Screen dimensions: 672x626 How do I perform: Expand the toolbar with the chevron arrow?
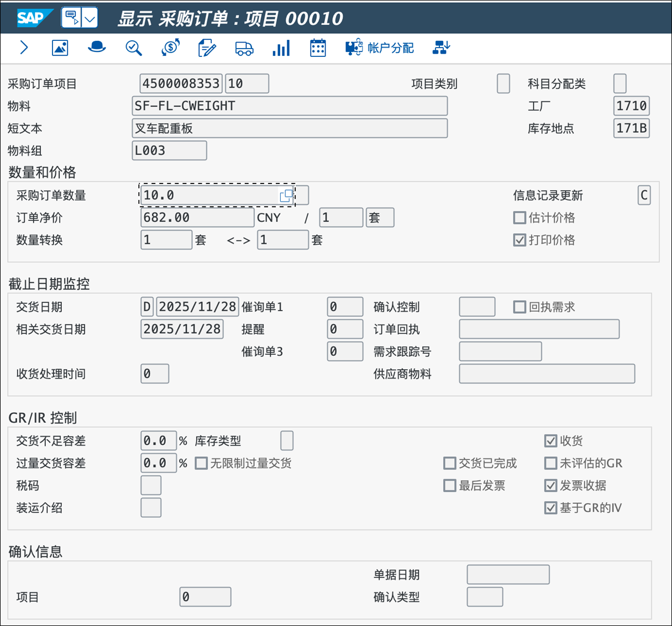24,48
